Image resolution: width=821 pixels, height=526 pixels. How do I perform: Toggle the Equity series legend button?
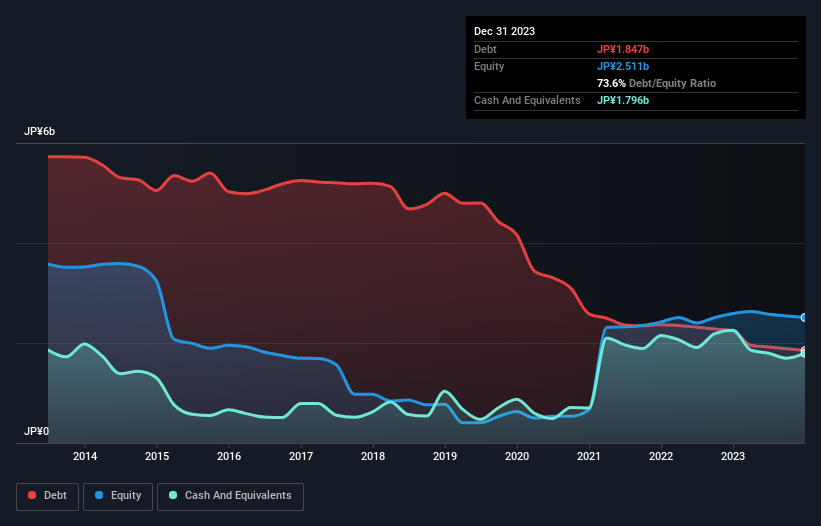[x=118, y=496]
